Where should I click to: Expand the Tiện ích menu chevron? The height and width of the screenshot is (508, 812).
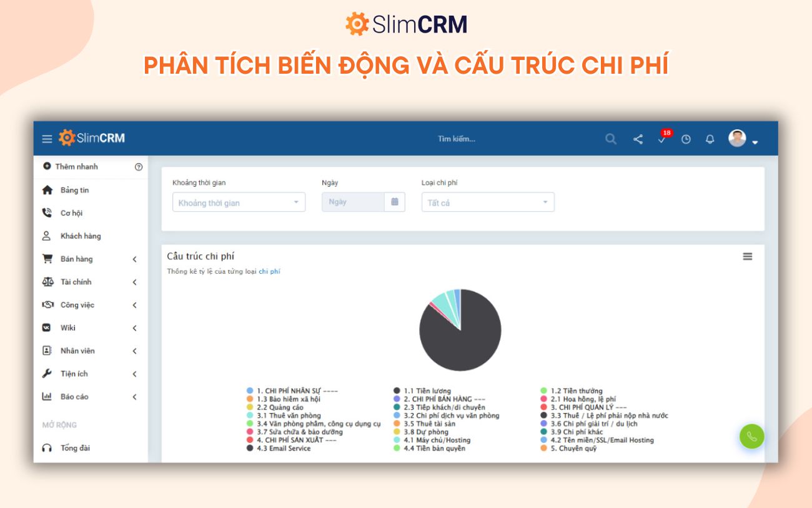pyautogui.click(x=134, y=374)
